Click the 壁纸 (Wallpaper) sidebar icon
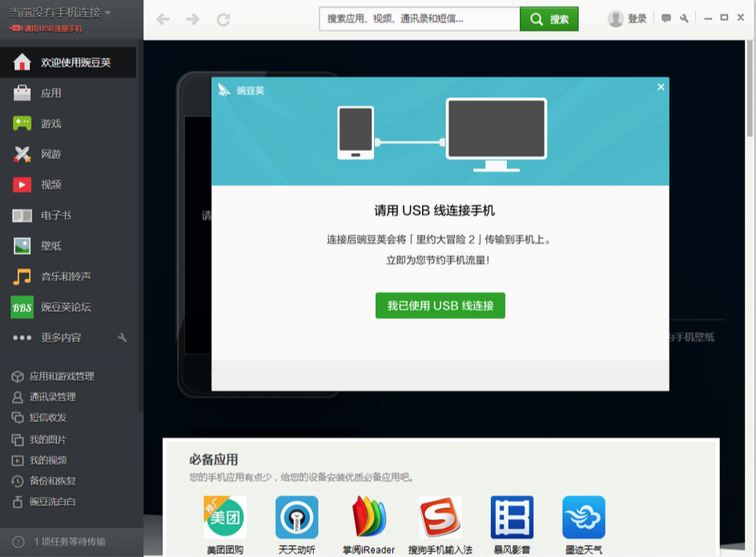 (x=22, y=246)
